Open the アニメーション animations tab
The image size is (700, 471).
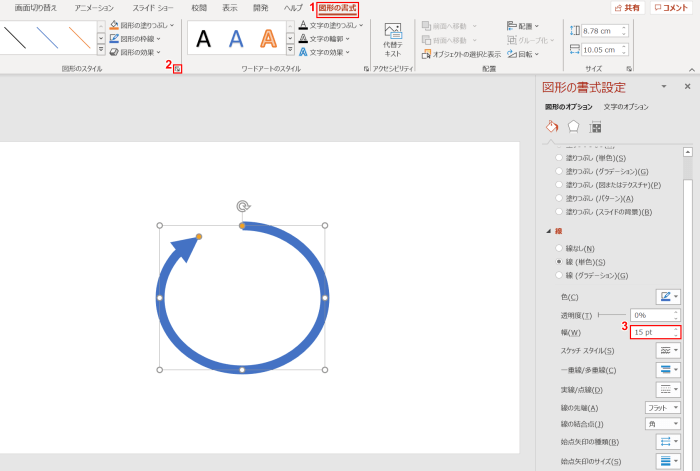pos(94,8)
